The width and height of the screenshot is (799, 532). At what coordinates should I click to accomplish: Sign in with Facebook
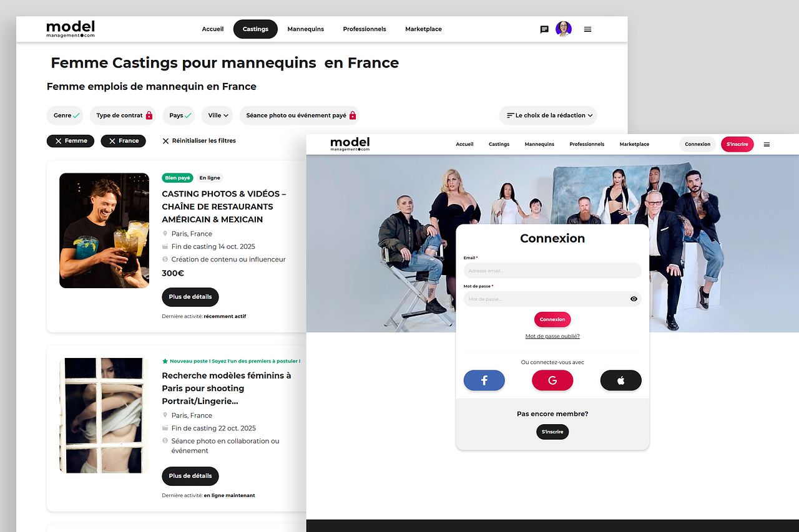(484, 380)
